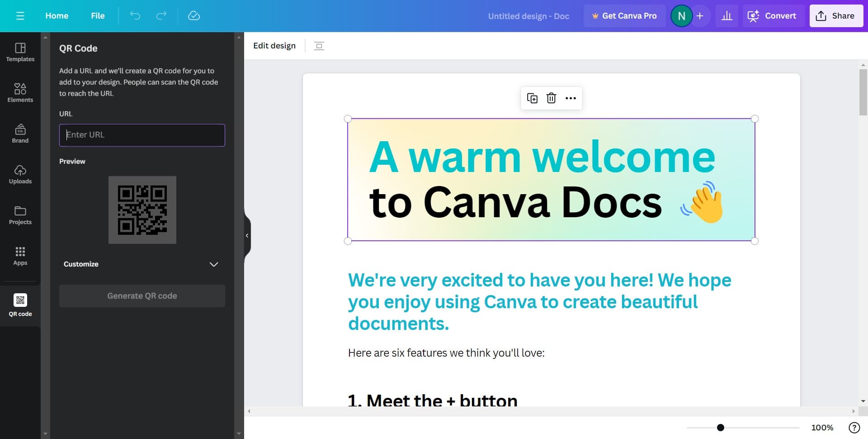The height and width of the screenshot is (439, 868).
Task: Click the Share button
Action: (835, 16)
